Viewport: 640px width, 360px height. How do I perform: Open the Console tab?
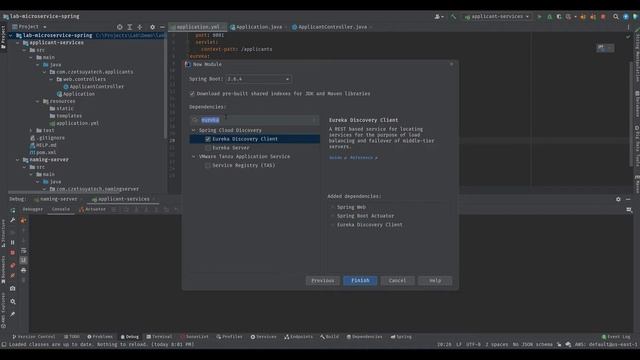tap(60, 209)
